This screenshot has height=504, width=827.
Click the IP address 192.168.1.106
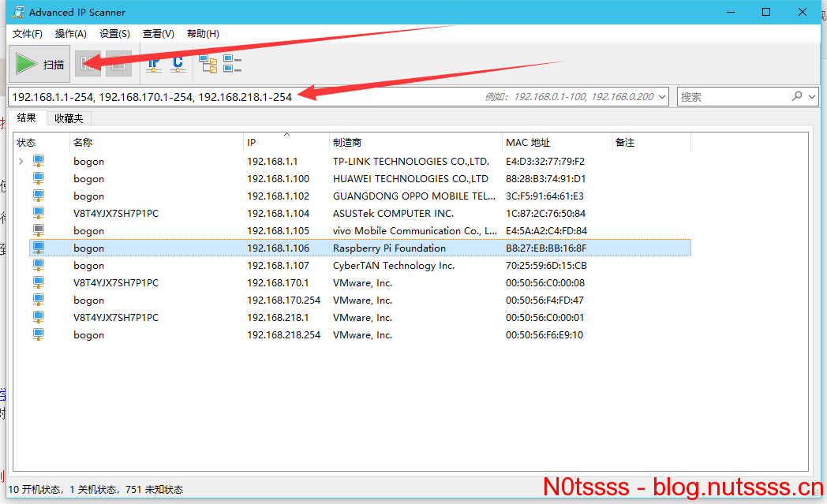click(278, 248)
